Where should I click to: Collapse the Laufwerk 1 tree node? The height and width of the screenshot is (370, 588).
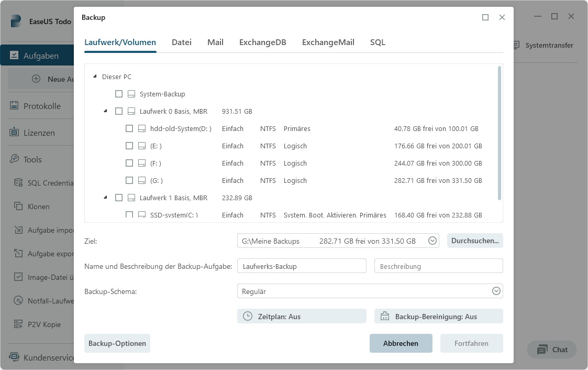105,197
